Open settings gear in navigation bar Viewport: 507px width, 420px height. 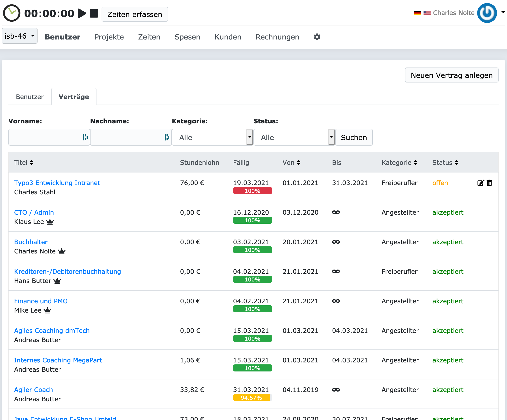(x=317, y=37)
